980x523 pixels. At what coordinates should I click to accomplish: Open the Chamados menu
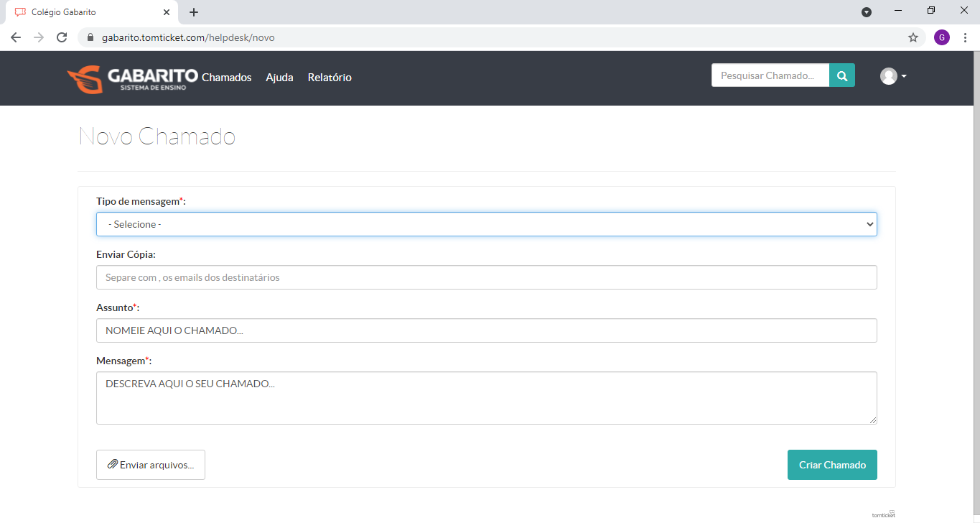pos(227,78)
